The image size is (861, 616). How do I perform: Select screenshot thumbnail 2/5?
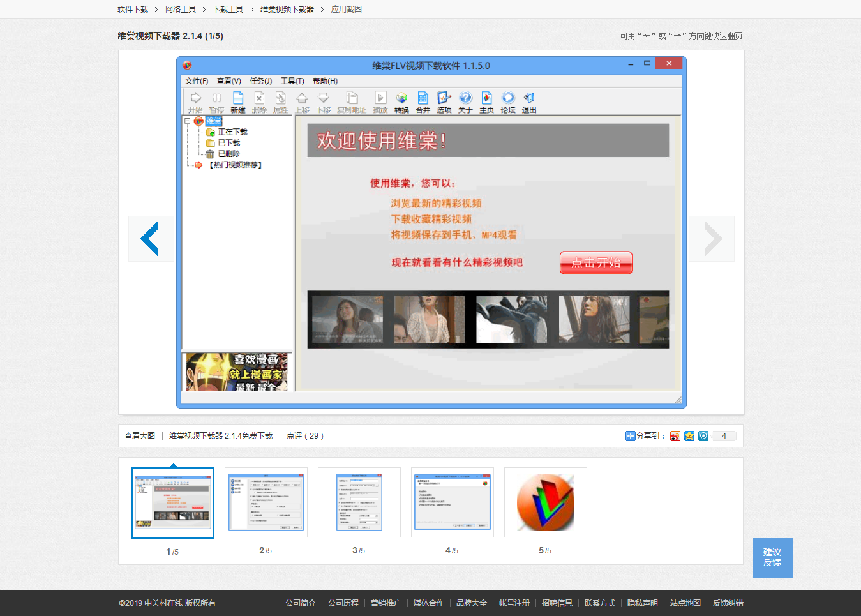coord(266,502)
